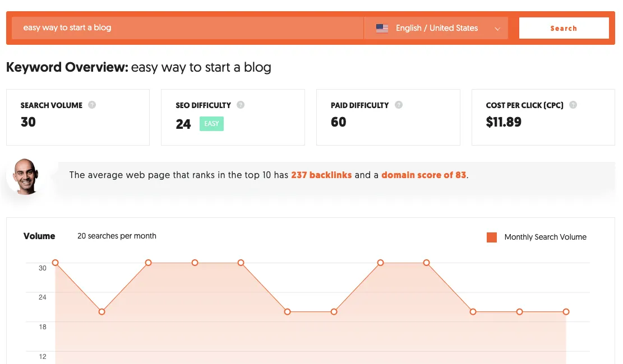Viewport: 623px width, 364px height.
Task: Open the SEO Difficulty help tooltip icon
Action: tap(241, 105)
